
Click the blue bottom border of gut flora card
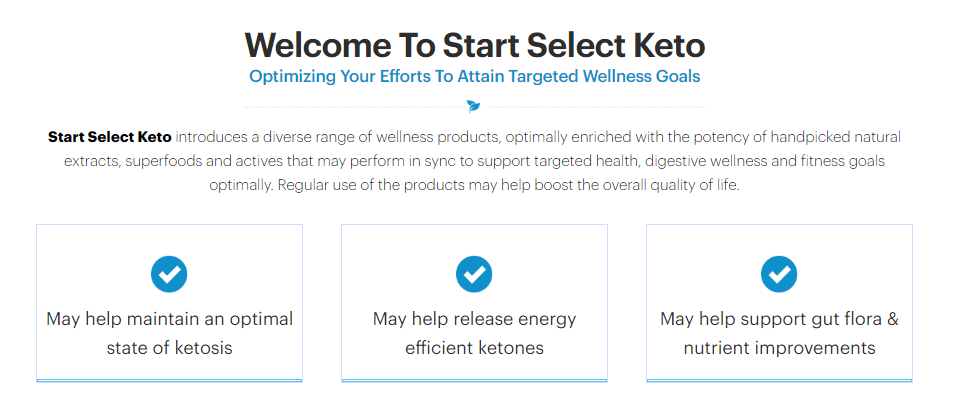tap(779, 381)
